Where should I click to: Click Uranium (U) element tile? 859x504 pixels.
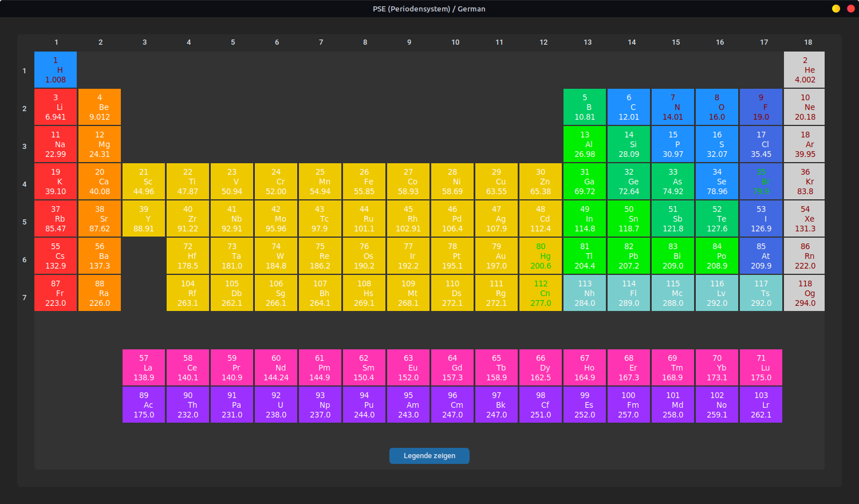276,405
